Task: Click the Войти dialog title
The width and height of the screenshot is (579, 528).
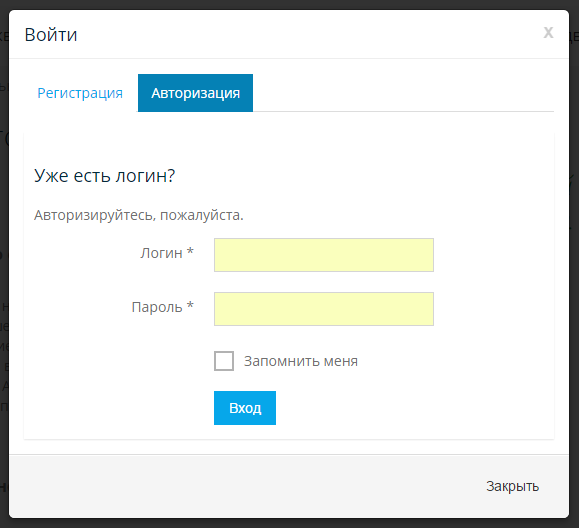Action: click(x=51, y=35)
